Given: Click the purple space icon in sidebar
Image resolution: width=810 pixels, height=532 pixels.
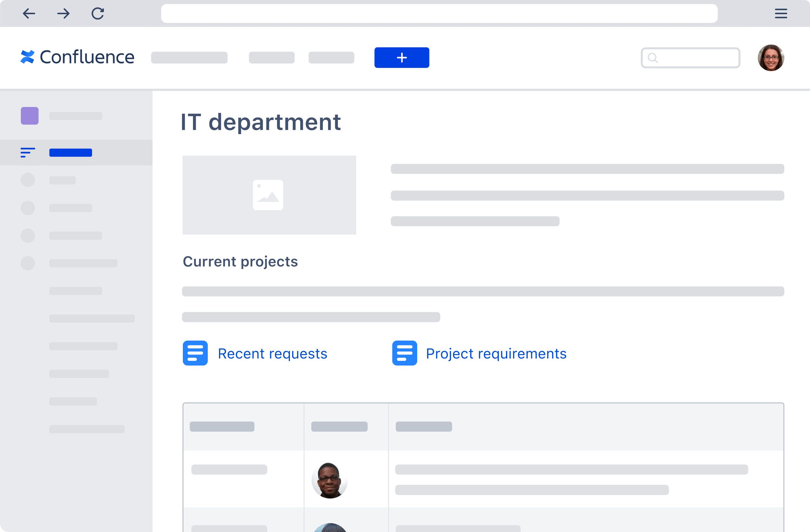Looking at the screenshot, I should [x=30, y=116].
